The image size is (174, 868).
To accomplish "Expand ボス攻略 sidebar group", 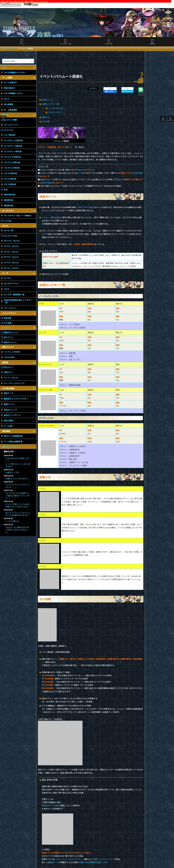I will 2,323.
